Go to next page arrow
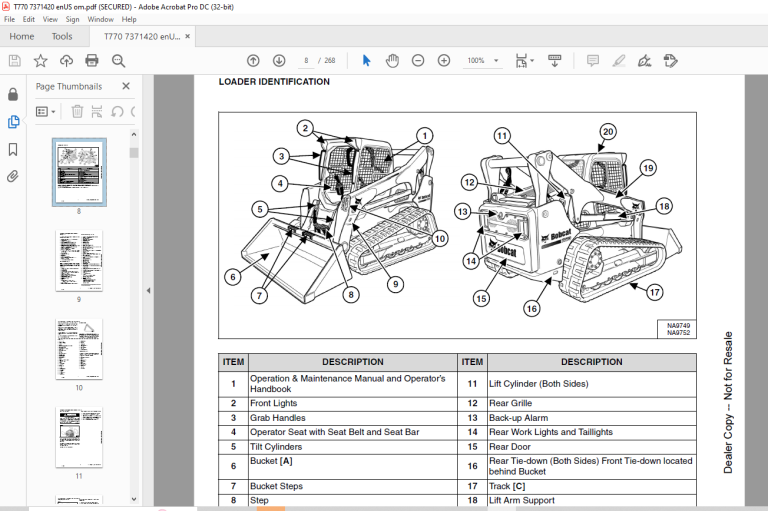This screenshot has height=511, width=768. click(279, 61)
